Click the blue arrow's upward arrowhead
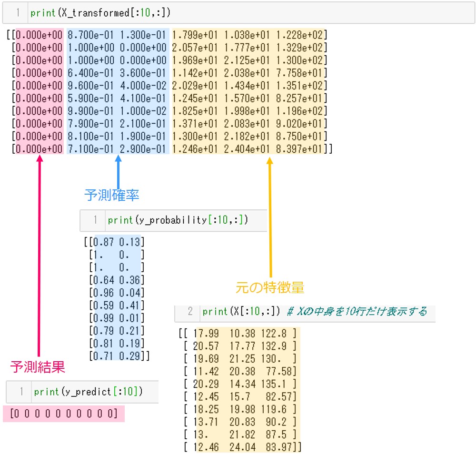Screen dimensions: 476x454 tap(118, 159)
